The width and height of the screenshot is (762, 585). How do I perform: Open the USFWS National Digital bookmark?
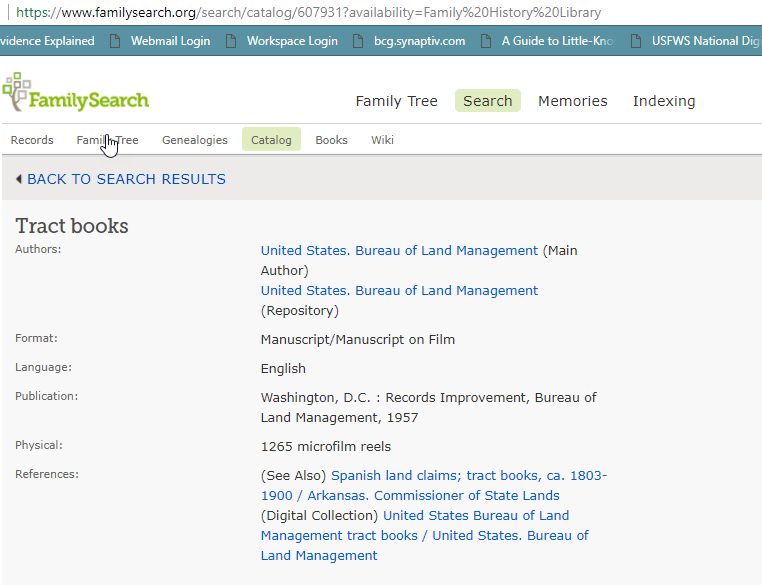coord(707,41)
